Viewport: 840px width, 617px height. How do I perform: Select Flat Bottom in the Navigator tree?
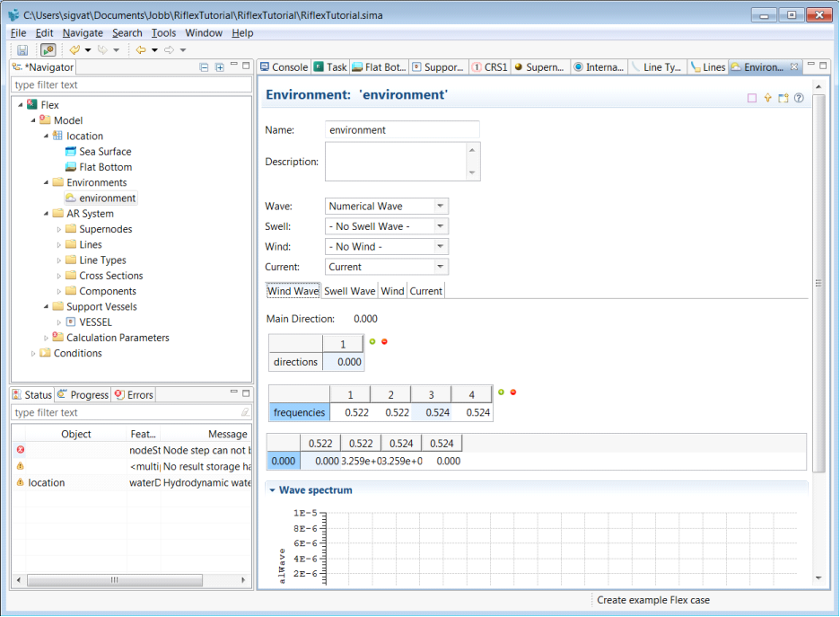(105, 167)
